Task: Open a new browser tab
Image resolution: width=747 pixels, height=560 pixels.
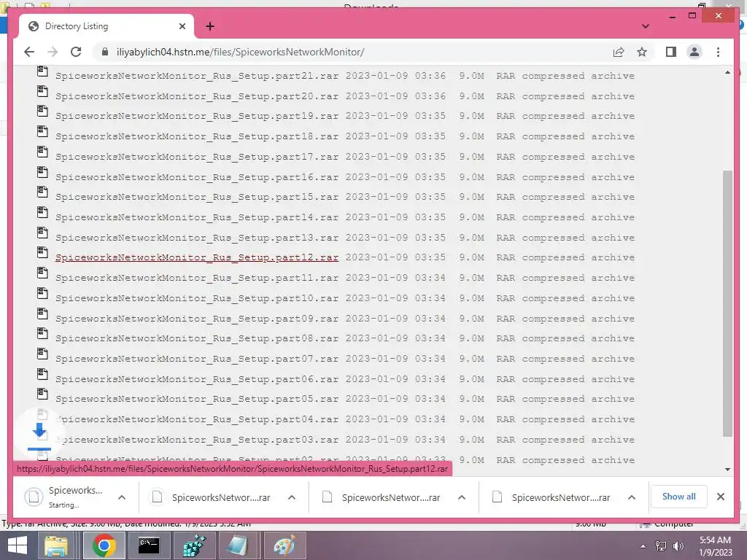Action: [x=209, y=26]
